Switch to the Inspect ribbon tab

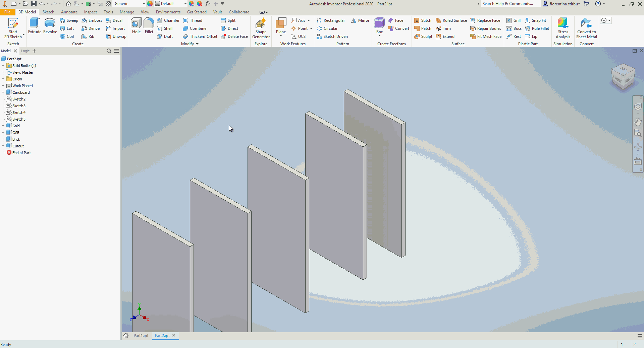(x=91, y=12)
